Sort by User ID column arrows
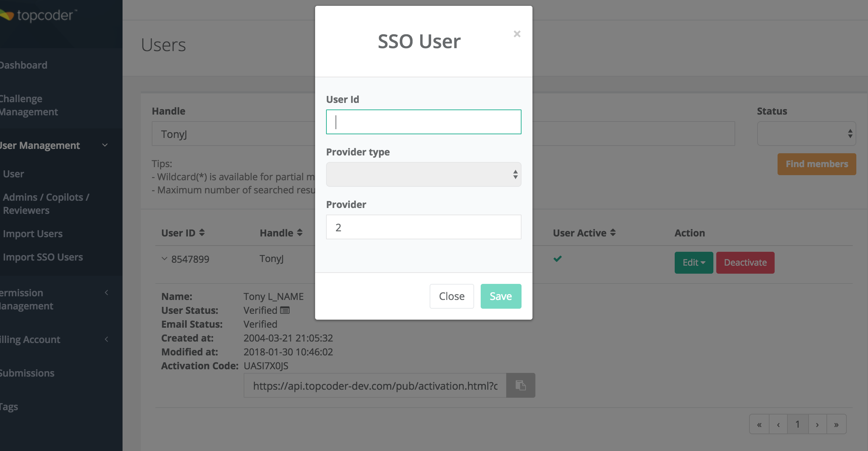868x451 pixels. click(x=202, y=233)
